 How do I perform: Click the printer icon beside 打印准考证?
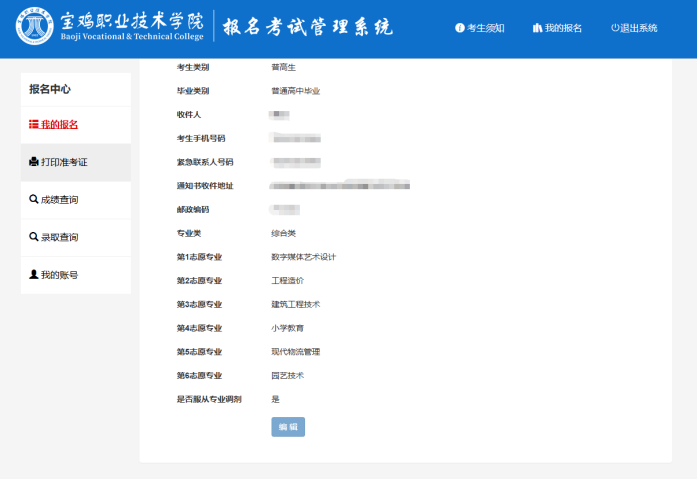34,162
